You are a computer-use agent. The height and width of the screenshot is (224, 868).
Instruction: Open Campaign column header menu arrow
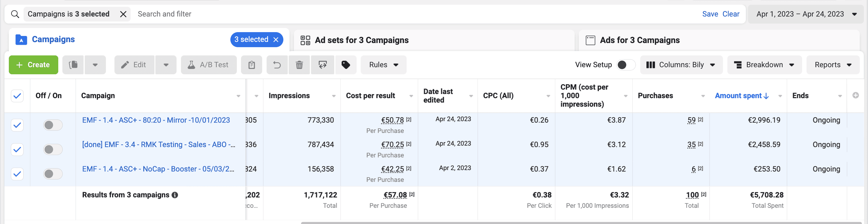pos(238,96)
